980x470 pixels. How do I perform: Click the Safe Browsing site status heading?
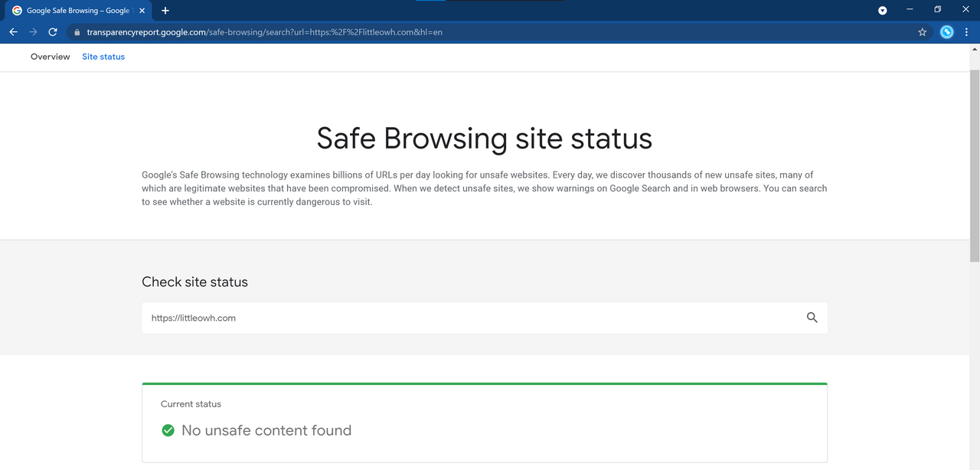click(x=485, y=139)
